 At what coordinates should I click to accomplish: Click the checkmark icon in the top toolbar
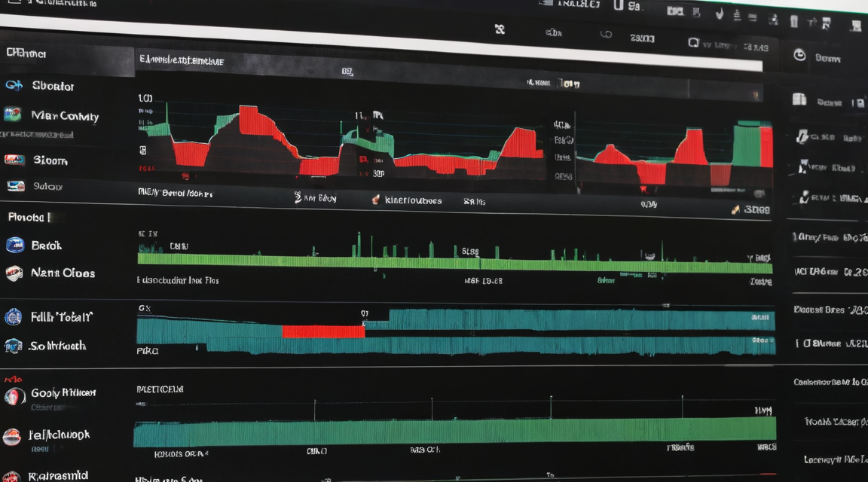pyautogui.click(x=719, y=14)
